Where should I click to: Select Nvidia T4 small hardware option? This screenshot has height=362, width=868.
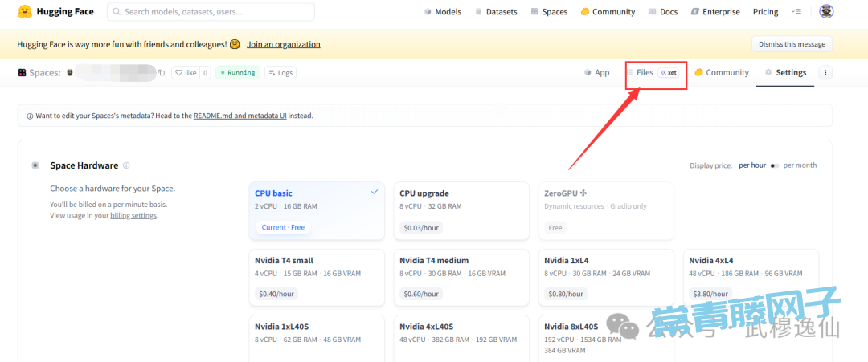(x=316, y=277)
